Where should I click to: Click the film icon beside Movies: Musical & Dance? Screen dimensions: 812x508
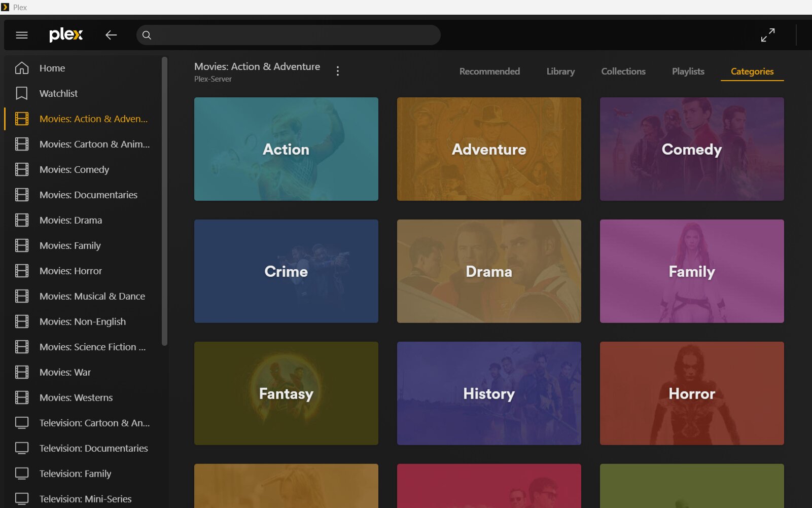(x=22, y=296)
